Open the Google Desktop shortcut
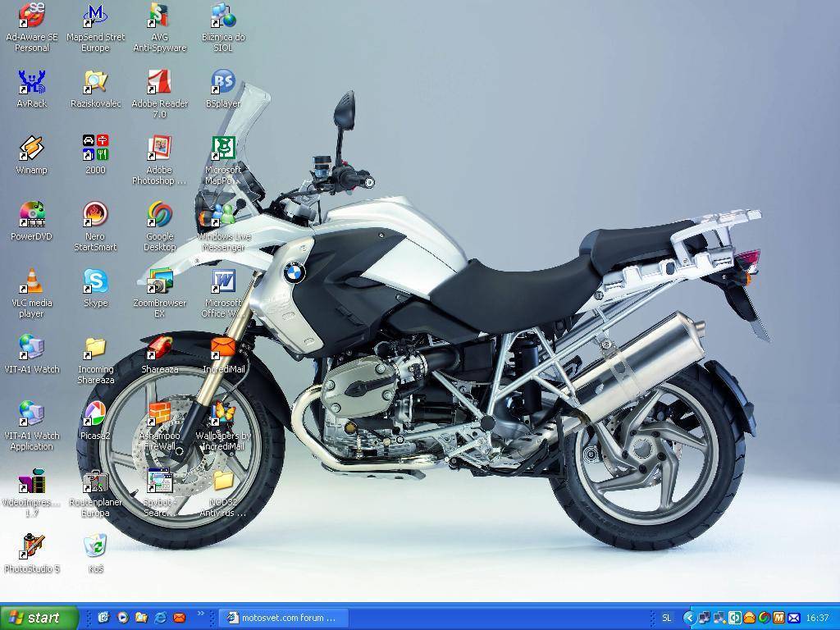Image resolution: width=840 pixels, height=630 pixels. [x=159, y=226]
